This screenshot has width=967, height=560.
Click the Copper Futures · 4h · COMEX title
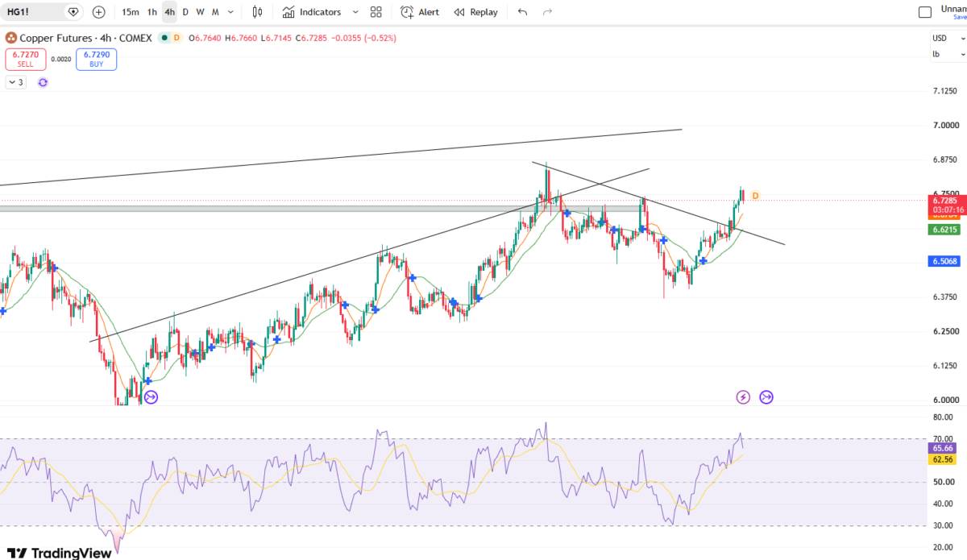(85, 38)
